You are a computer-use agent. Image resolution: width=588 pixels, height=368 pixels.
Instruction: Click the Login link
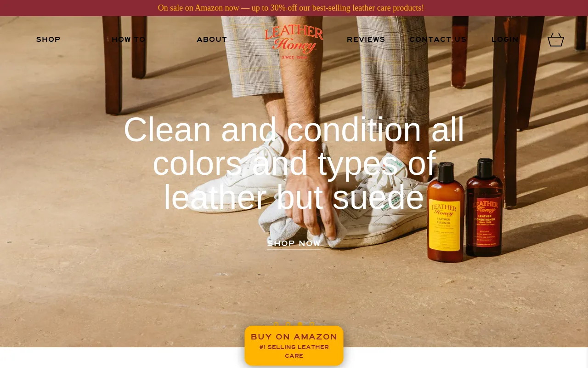(x=505, y=40)
